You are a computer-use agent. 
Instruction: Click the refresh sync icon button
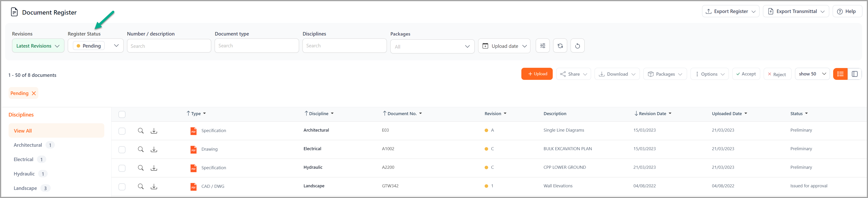(x=560, y=46)
